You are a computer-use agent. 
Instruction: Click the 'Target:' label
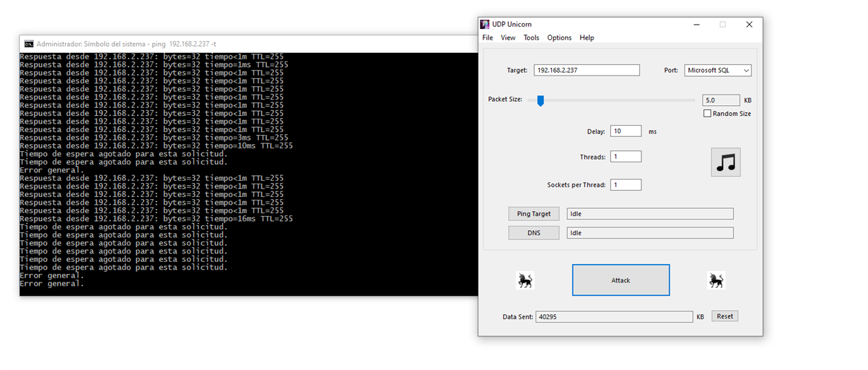click(517, 71)
